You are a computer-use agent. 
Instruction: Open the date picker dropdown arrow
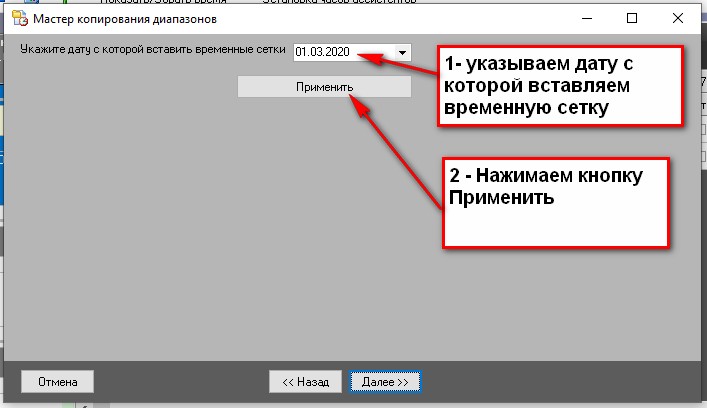(402, 53)
